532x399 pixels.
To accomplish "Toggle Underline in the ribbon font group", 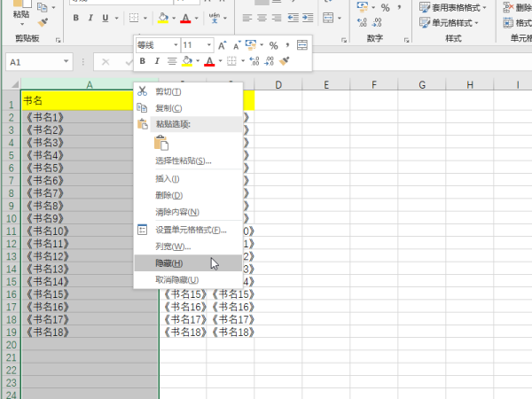I will pyautogui.click(x=105, y=18).
